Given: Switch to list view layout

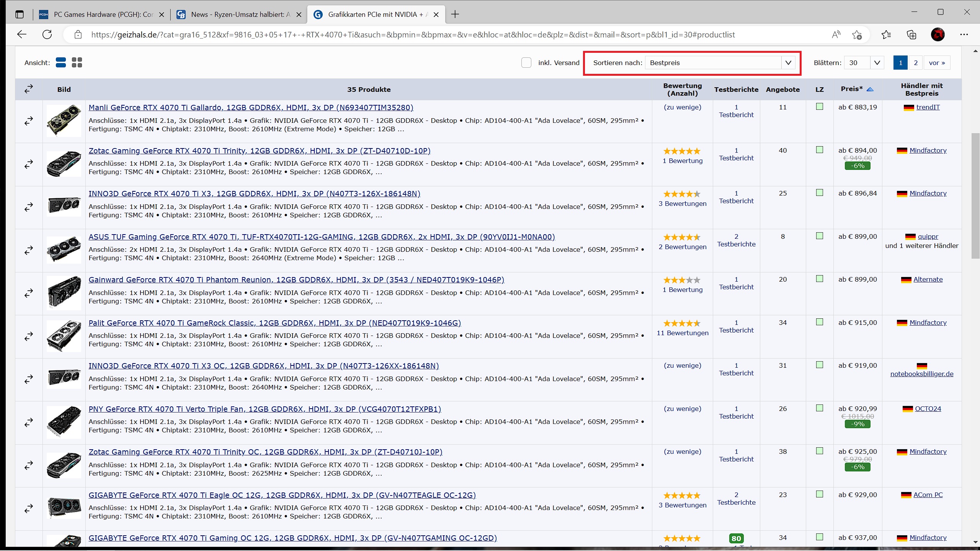Looking at the screenshot, I should click(61, 62).
